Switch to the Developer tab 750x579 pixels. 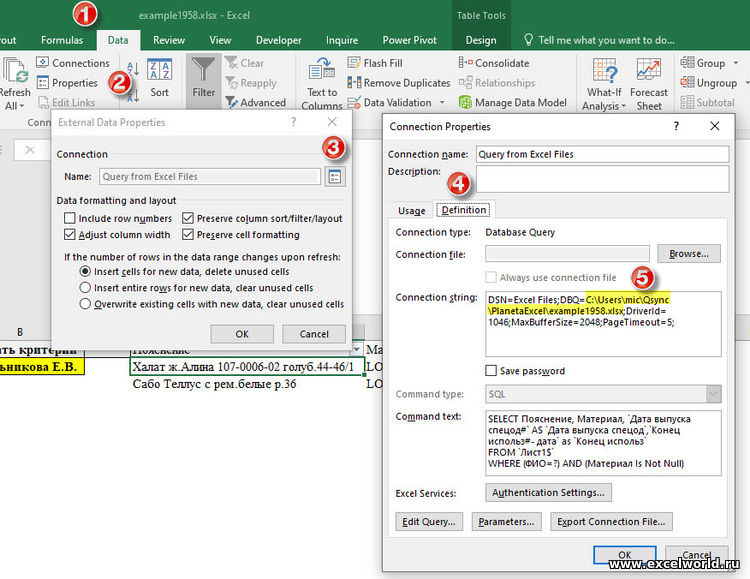click(278, 40)
